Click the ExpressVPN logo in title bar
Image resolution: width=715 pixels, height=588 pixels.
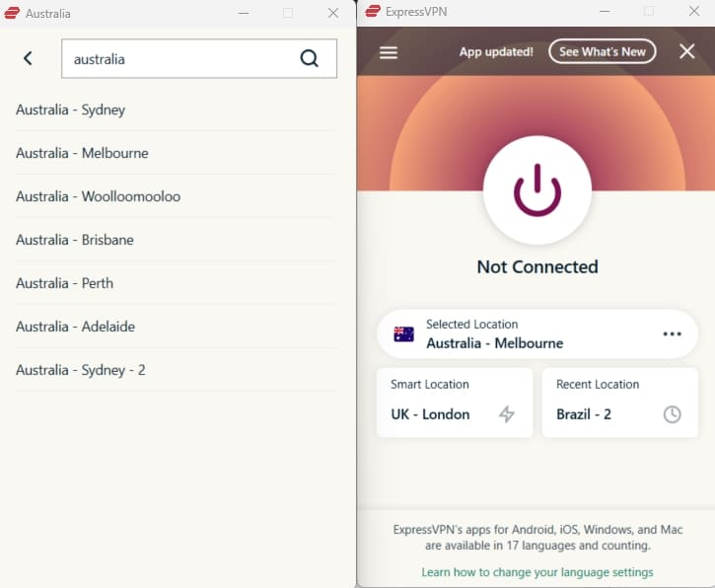click(x=373, y=12)
